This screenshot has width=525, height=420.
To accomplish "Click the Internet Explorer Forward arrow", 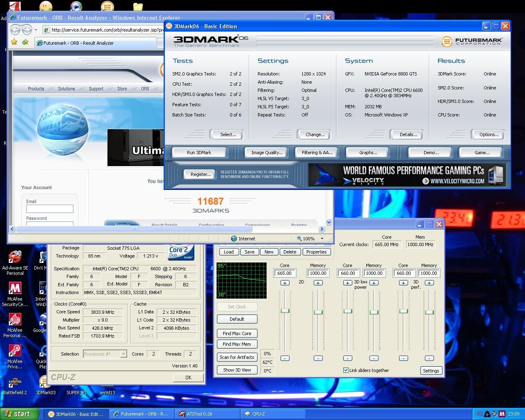I will click(27, 30).
